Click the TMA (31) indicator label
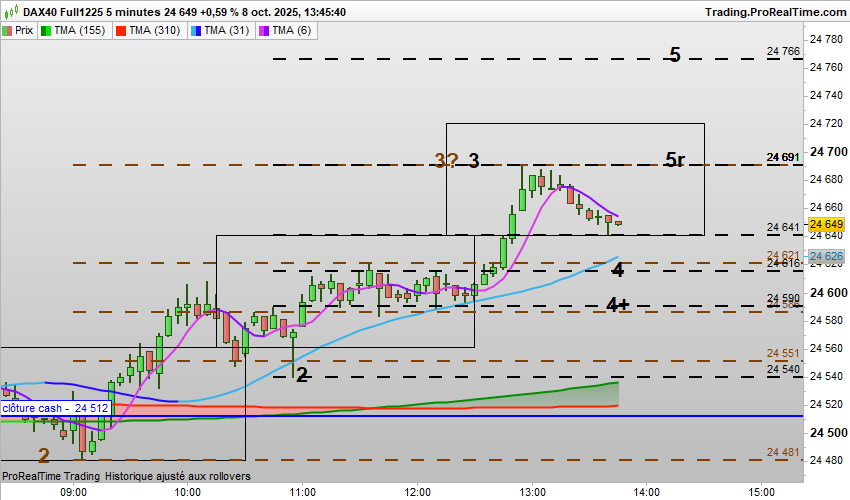Image resolution: width=850 pixels, height=500 pixels. click(x=227, y=30)
